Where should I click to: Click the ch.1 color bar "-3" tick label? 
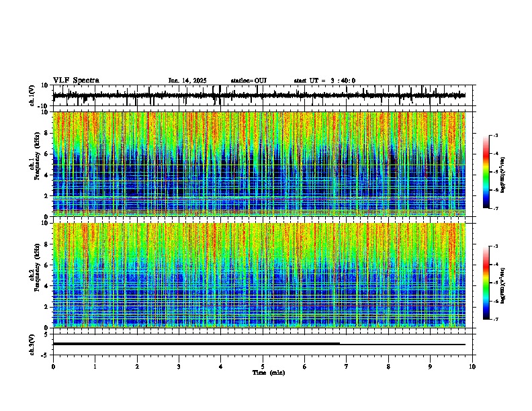[496, 136]
